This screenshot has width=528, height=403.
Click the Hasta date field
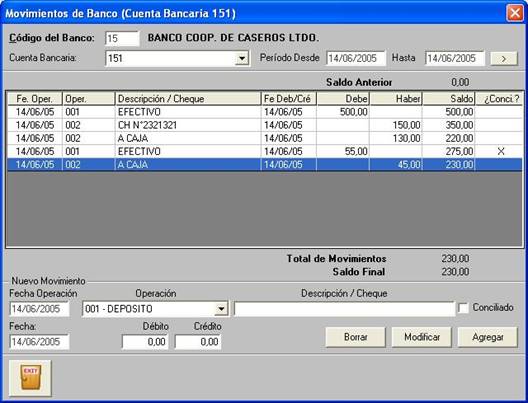pos(455,58)
